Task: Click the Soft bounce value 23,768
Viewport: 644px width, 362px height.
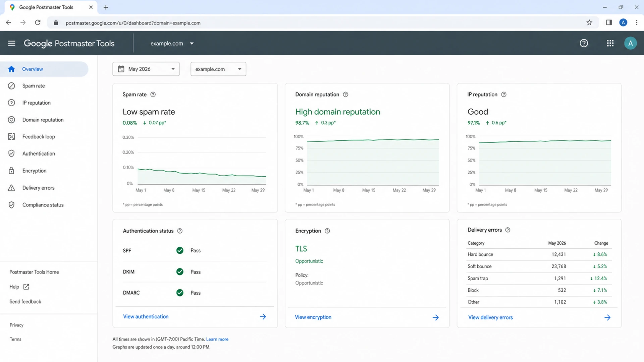Action: pyautogui.click(x=558, y=266)
